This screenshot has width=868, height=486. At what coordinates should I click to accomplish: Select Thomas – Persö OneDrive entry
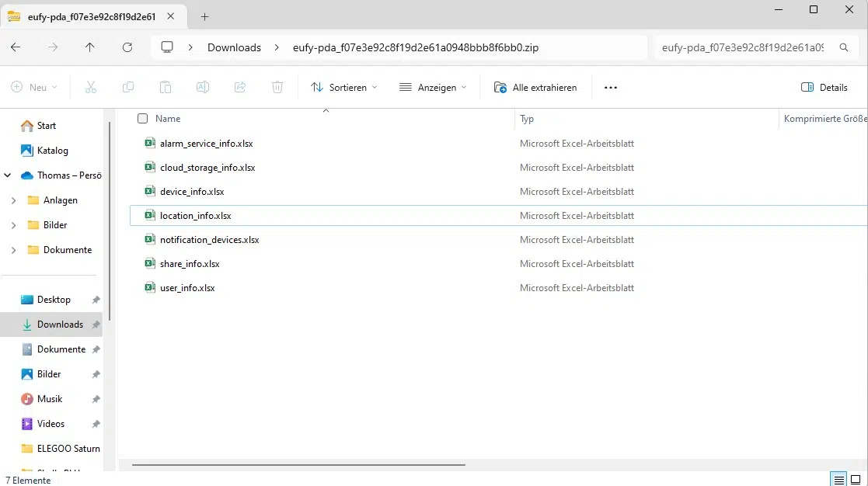pyautogui.click(x=69, y=175)
